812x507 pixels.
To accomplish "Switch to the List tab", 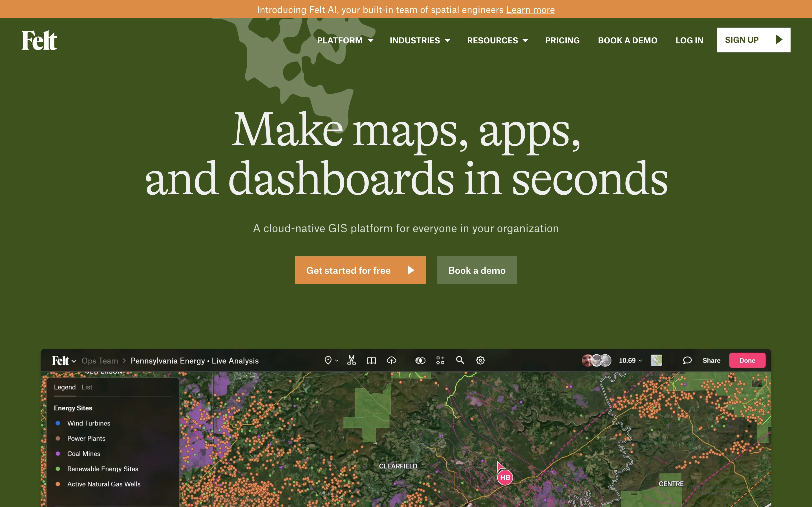I will point(87,387).
